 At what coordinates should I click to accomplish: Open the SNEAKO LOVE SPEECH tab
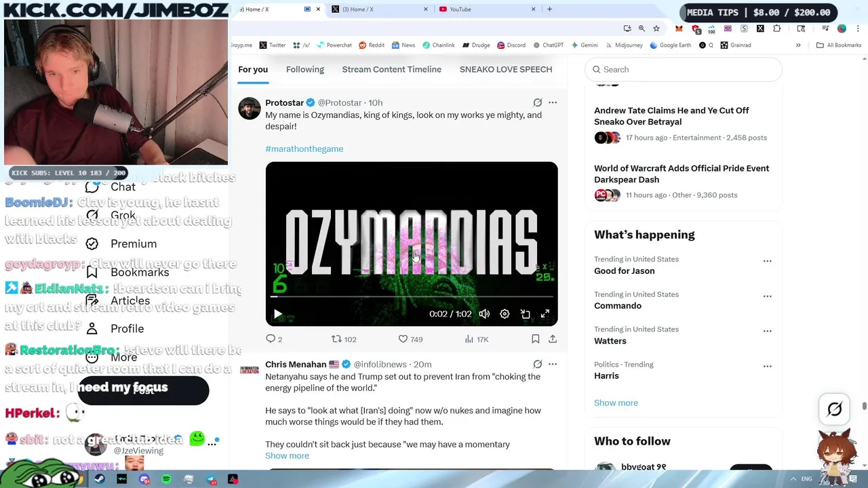[506, 69]
